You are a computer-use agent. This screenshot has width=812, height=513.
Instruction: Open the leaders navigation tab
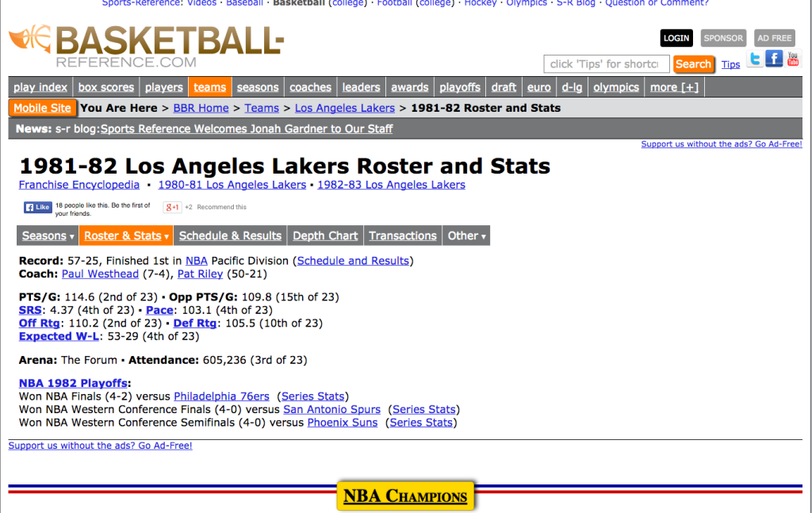(361, 87)
